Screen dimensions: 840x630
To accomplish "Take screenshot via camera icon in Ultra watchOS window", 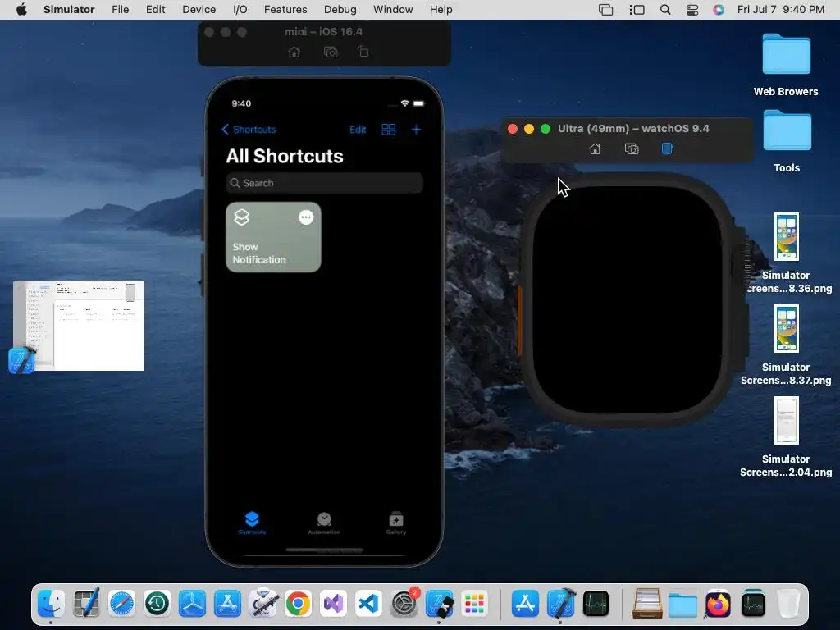I will (632, 149).
